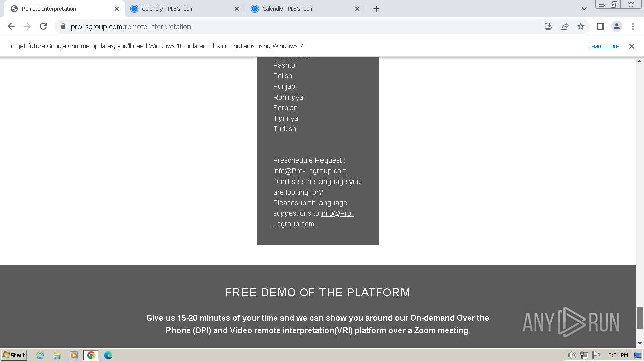The image size is (644, 362).
Task: Open the system volume icon
Action: [x=572, y=355]
